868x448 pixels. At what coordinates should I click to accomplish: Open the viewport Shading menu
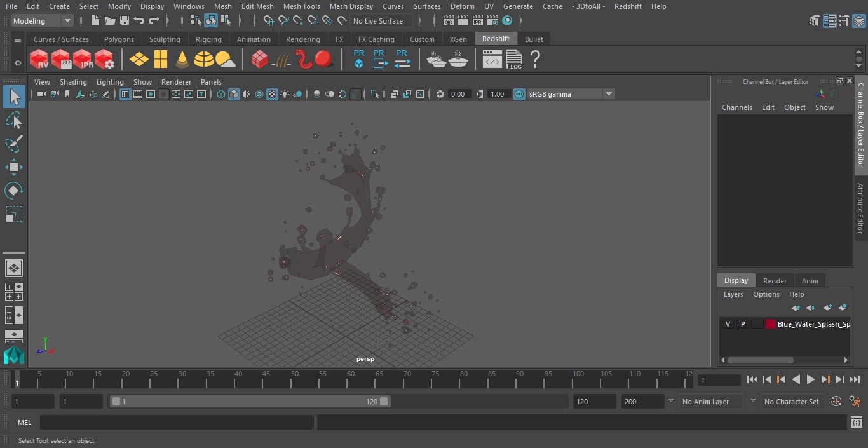pyautogui.click(x=73, y=82)
